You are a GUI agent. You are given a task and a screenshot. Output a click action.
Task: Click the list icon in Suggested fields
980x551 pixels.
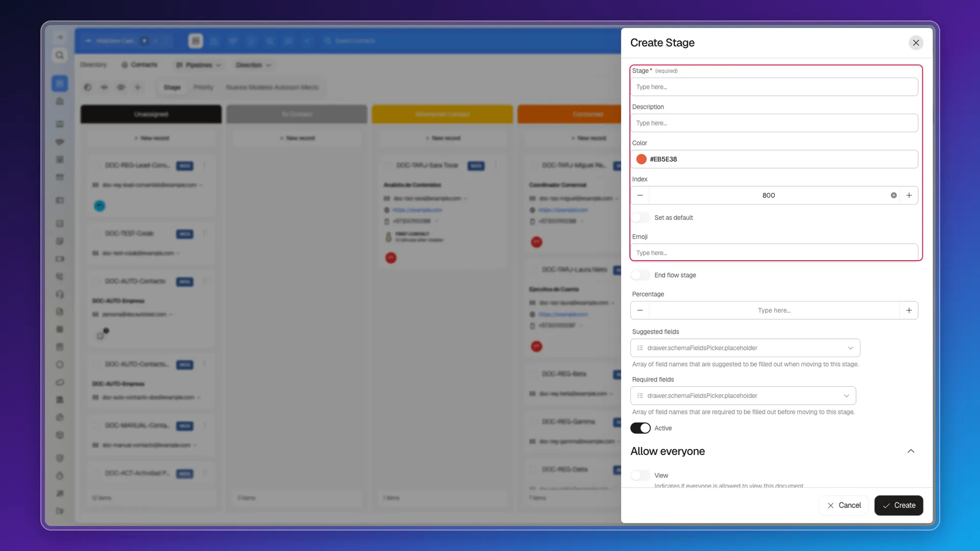(x=640, y=348)
